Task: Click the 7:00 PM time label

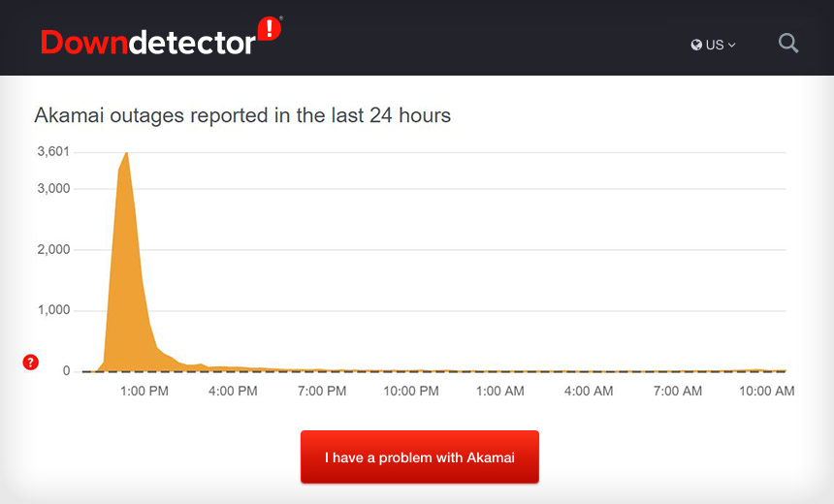Action: [x=322, y=392]
